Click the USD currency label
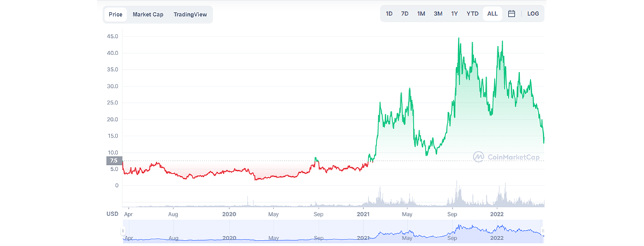644x246 pixels. pos(113,214)
